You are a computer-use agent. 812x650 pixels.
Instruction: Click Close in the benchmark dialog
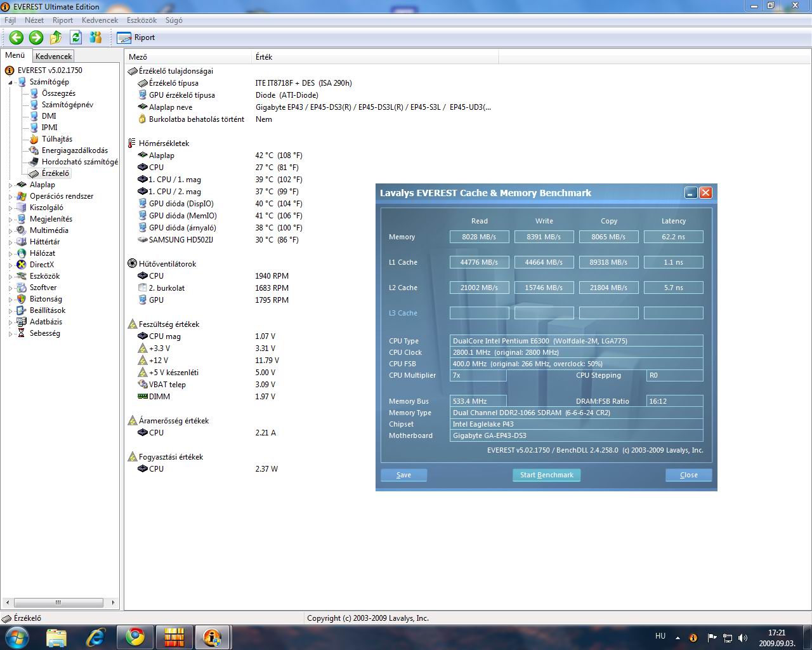pos(688,475)
